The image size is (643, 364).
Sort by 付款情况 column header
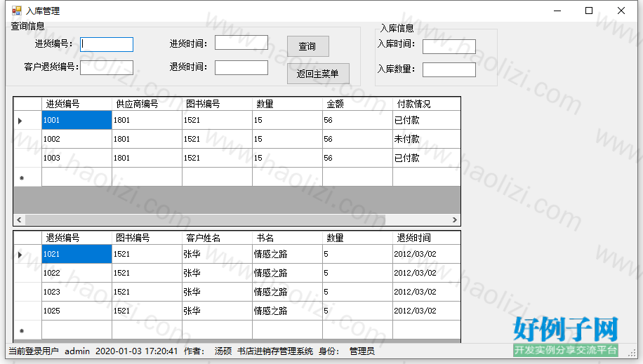427,104
